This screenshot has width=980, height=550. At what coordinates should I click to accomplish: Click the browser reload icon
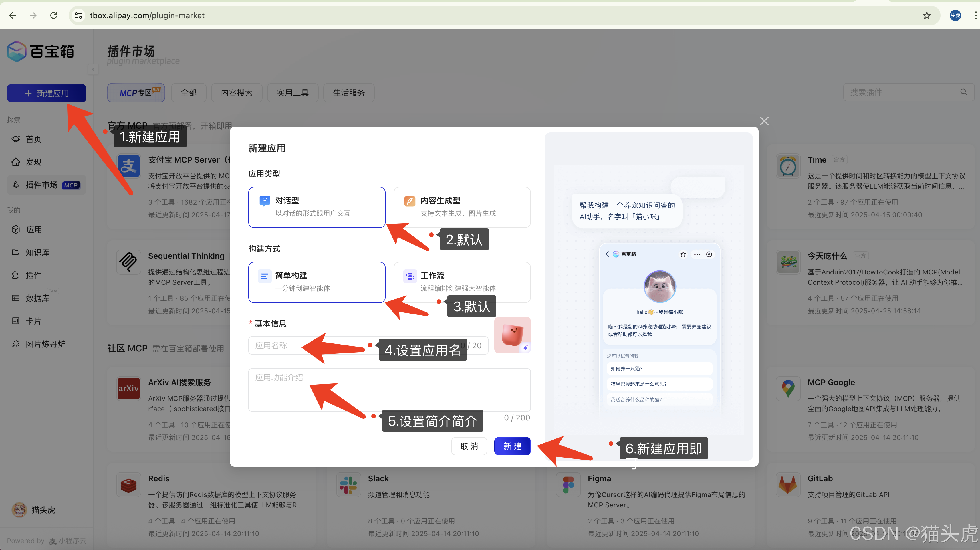tap(54, 15)
